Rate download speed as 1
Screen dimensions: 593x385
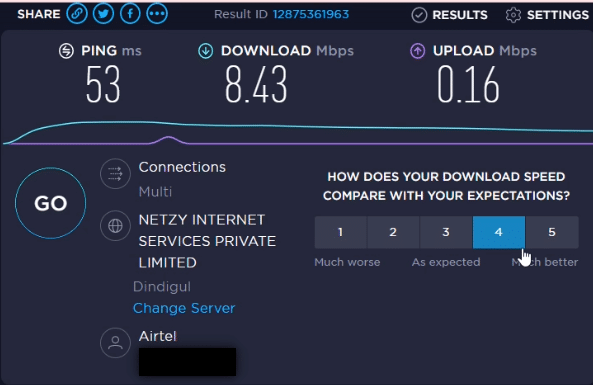click(x=340, y=232)
